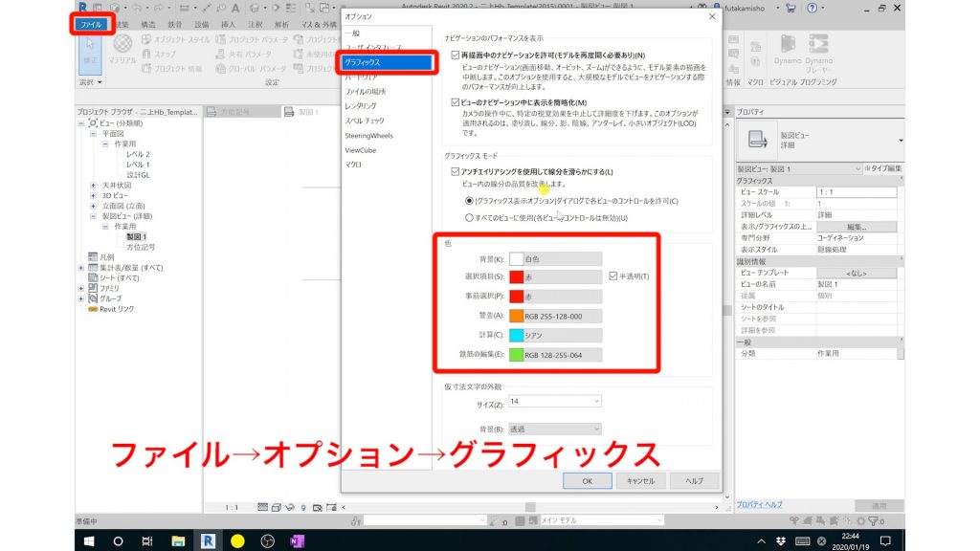The width and height of the screenshot is (980, 551).
Task: Select the Text tool (A) in Quick Access Toolbar
Action: tap(235, 8)
